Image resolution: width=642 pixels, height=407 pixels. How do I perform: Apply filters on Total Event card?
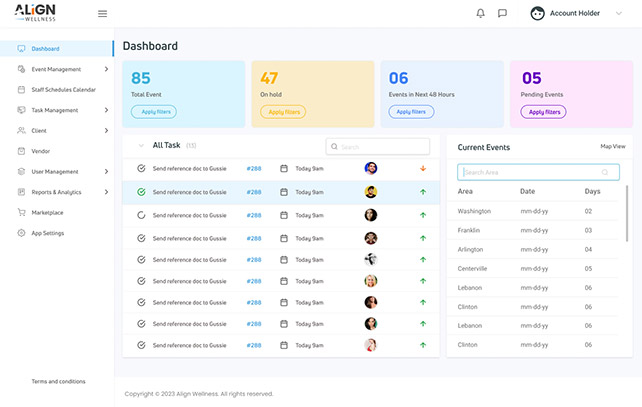pos(154,112)
